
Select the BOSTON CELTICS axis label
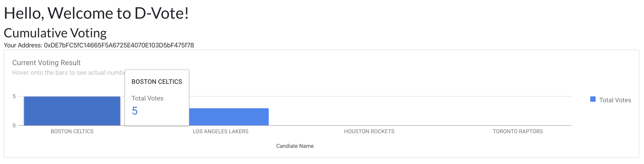pyautogui.click(x=72, y=131)
